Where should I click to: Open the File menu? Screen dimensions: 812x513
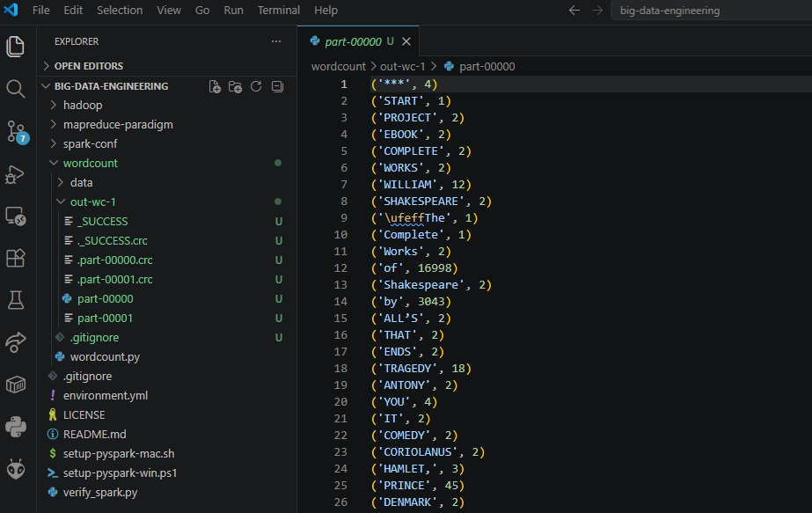point(41,11)
